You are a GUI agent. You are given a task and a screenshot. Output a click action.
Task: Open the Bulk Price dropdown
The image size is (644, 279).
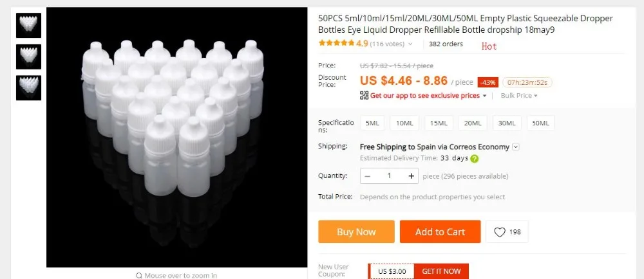pos(518,95)
